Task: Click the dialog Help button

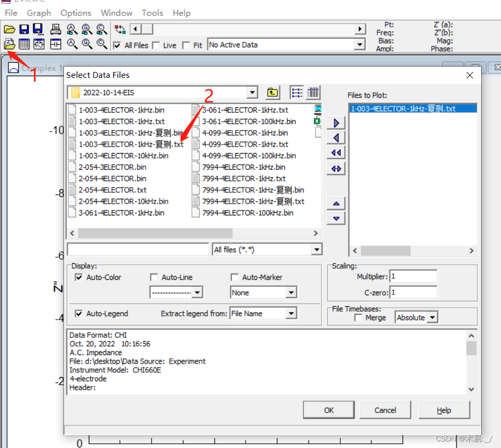Action: point(444,410)
